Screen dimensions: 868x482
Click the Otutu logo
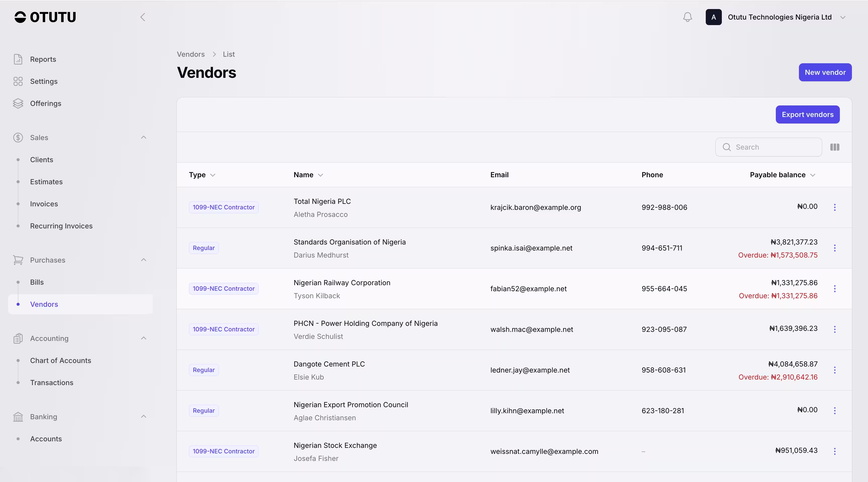(45, 17)
